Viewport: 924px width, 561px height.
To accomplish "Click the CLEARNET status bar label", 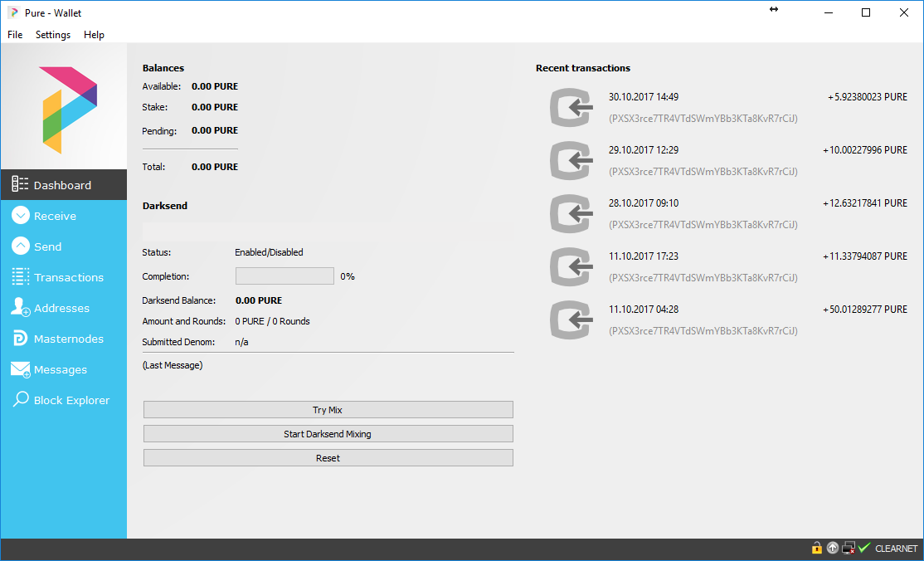I will pyautogui.click(x=896, y=549).
